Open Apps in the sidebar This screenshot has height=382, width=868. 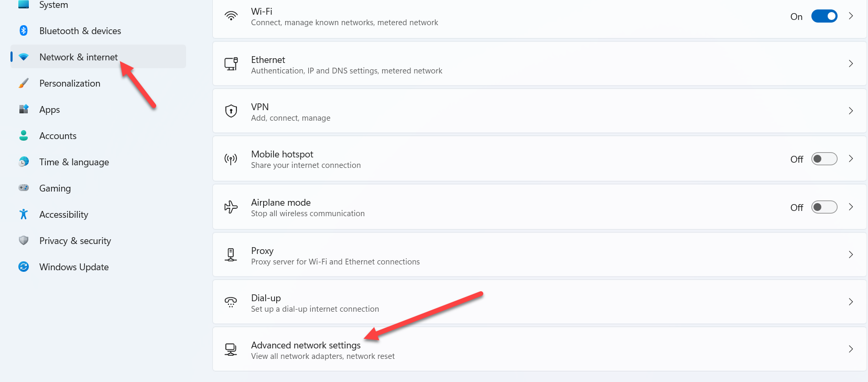(x=50, y=110)
